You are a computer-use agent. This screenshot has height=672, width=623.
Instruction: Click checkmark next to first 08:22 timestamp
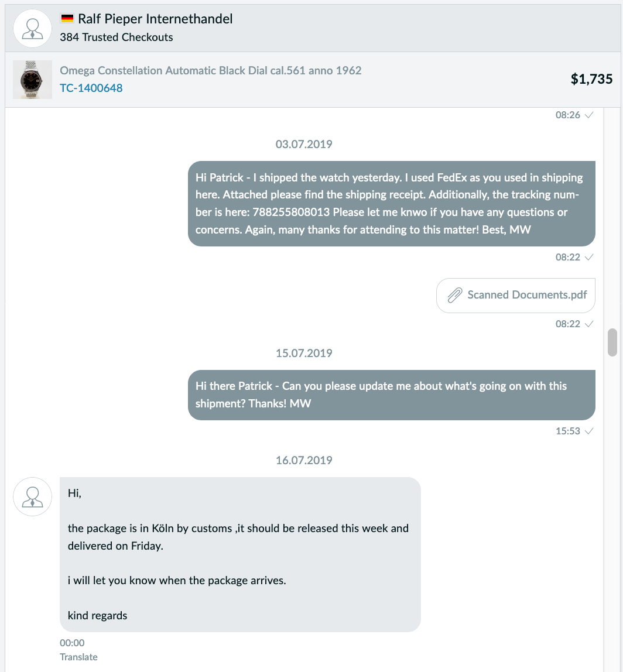point(589,257)
